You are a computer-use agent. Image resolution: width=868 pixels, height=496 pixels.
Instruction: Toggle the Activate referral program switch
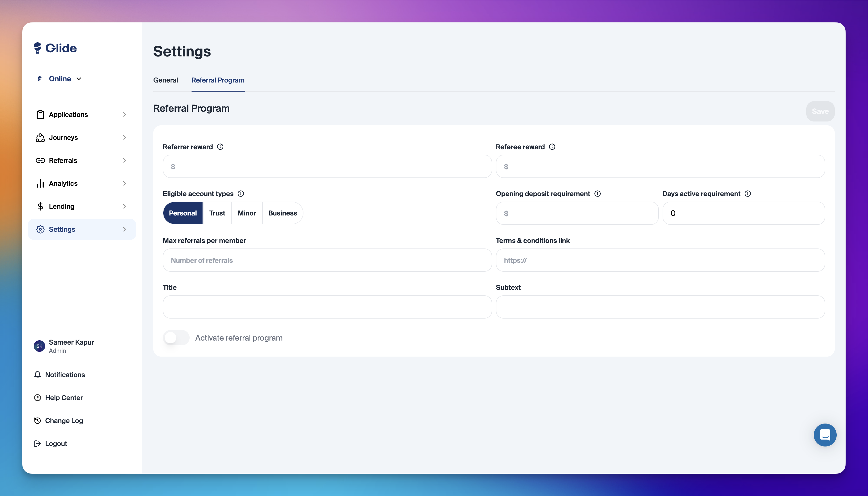pos(176,338)
